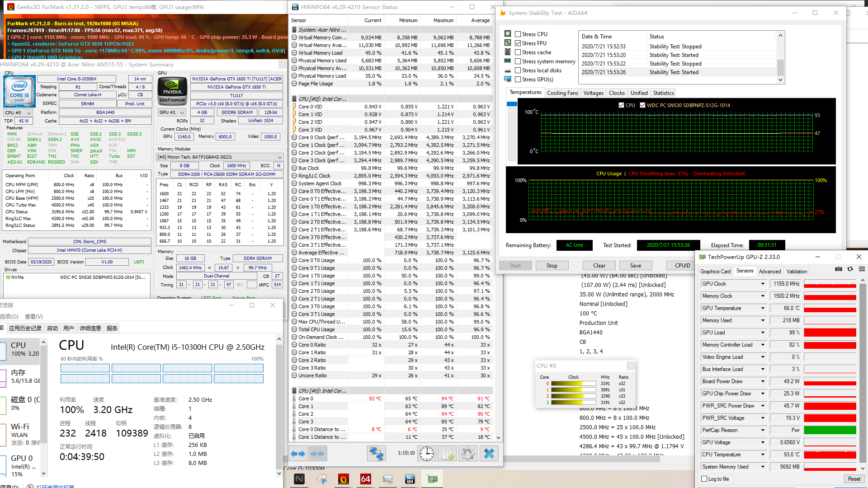
Task: Open the GPU-Z hamburger menu
Action: 862,269
